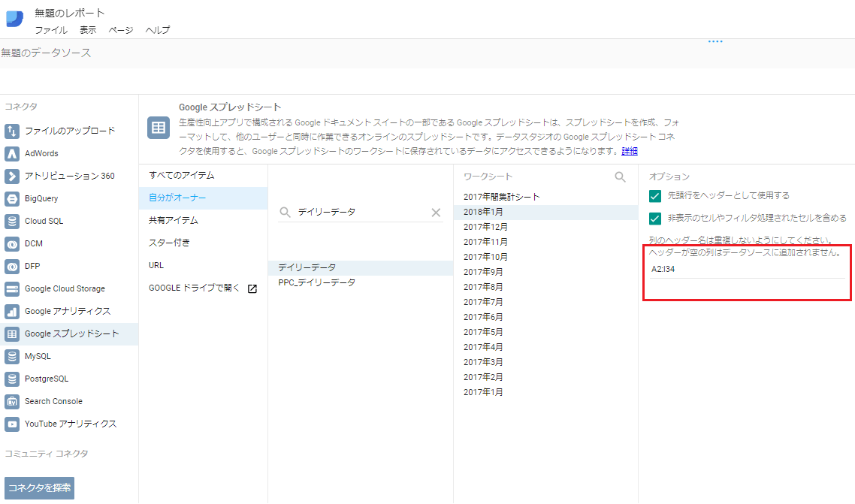Click the blue dots handle at top
855x504 pixels.
tap(715, 41)
